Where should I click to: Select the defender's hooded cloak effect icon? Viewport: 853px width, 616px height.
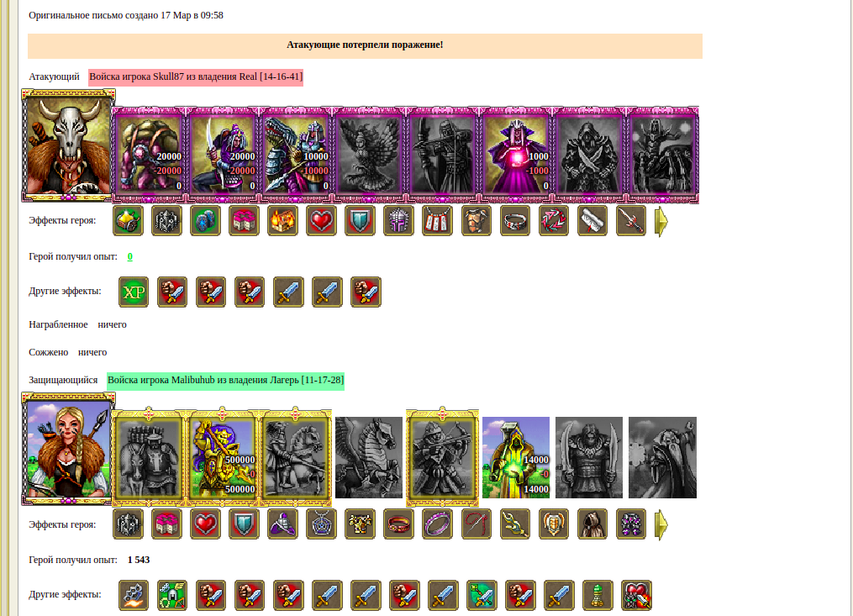point(592,524)
